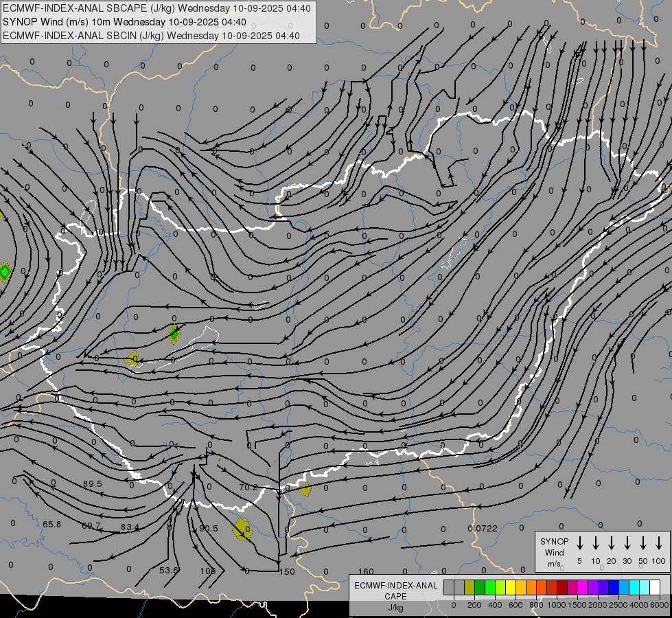Pick the orange swatch before 800
Viewport: 672px width, 618px height.
point(531,587)
